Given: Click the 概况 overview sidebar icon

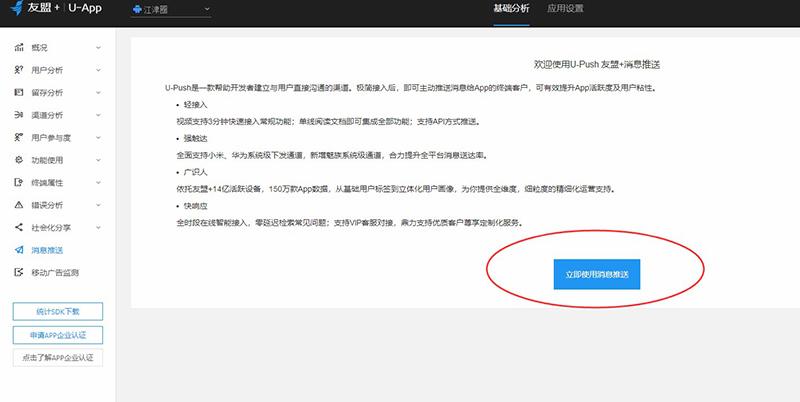Looking at the screenshot, I should 20,47.
